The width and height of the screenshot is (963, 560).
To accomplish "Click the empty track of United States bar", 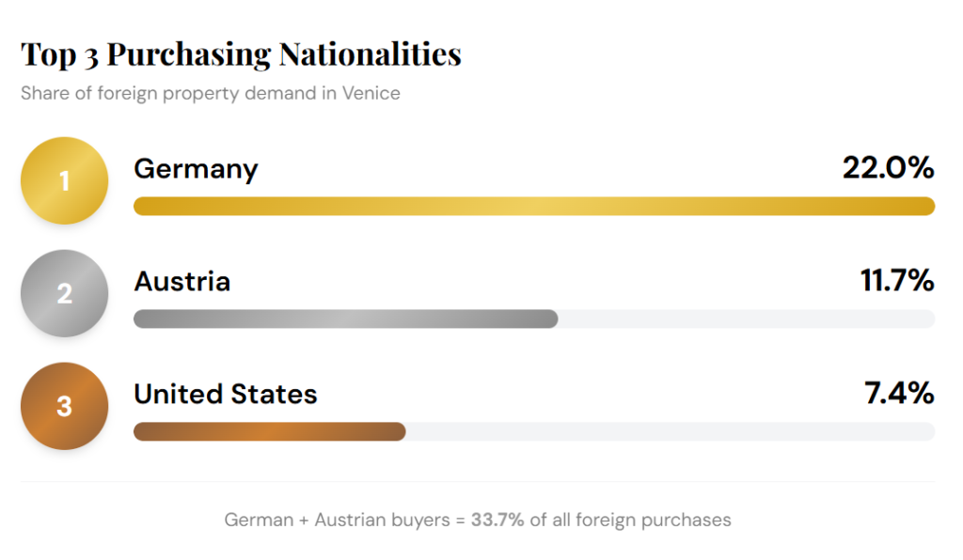I will pos(670,432).
